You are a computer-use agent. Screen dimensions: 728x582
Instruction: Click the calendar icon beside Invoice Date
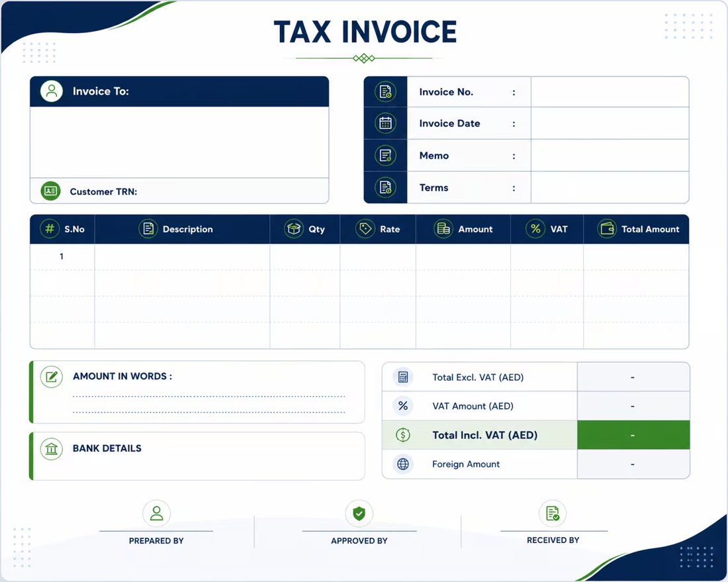385,123
